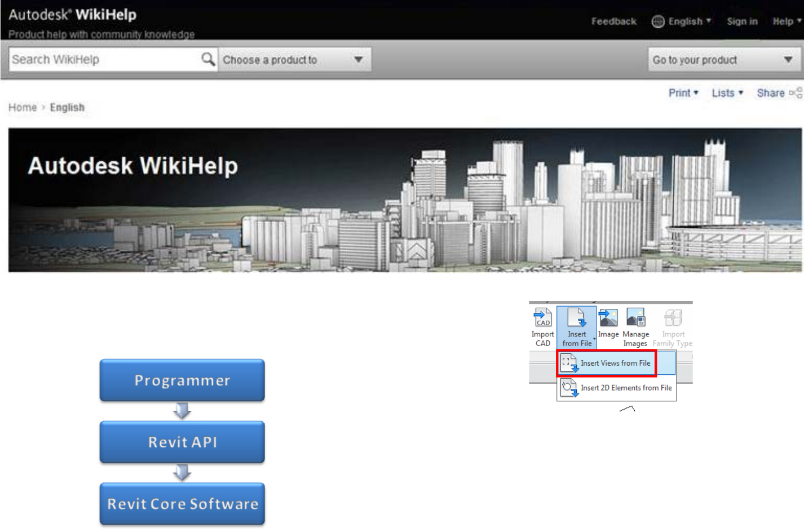This screenshot has width=804, height=532.
Task: Expand the English language dropdown
Action: coord(690,21)
